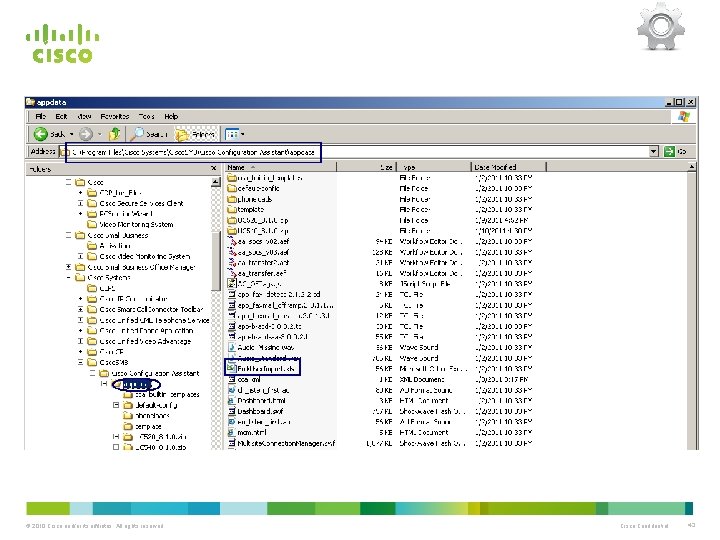Open the Help menu
The width and height of the screenshot is (720, 540).
pos(171,117)
